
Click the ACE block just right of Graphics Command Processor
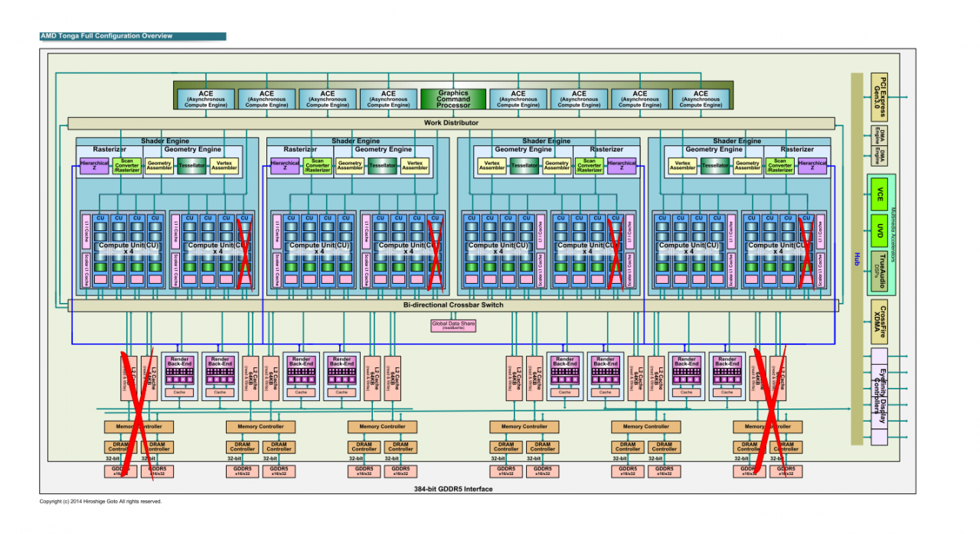(518, 99)
